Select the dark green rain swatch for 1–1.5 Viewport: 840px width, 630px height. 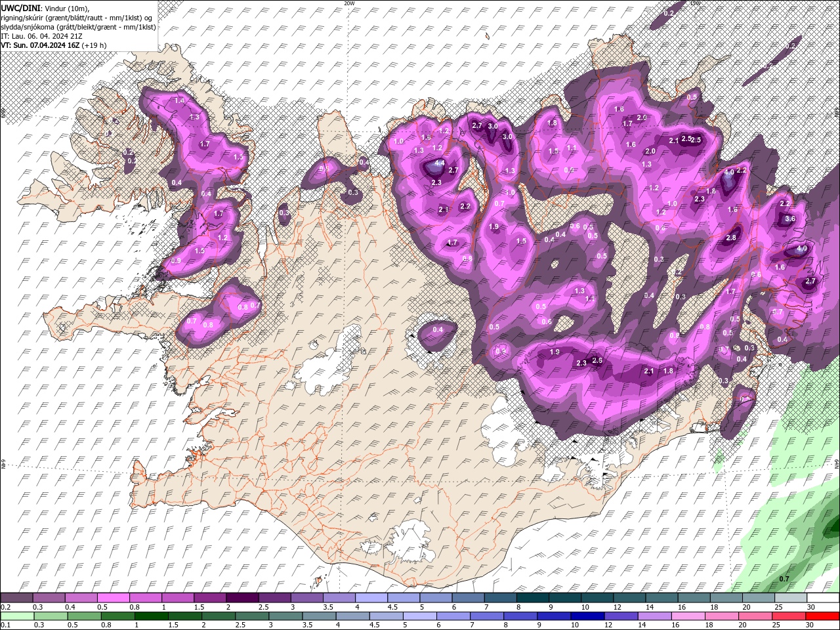pyautogui.click(x=151, y=616)
